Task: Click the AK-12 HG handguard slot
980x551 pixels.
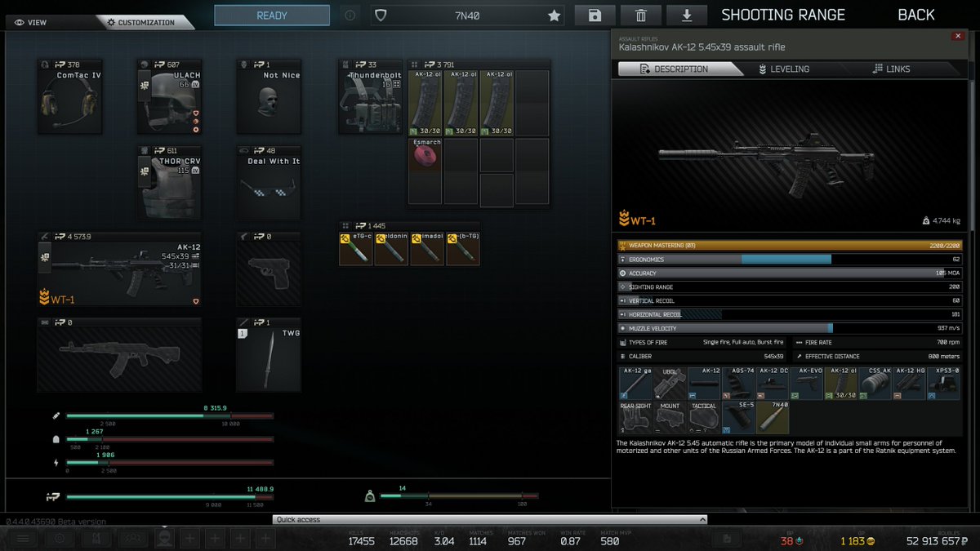Action: pyautogui.click(x=910, y=384)
